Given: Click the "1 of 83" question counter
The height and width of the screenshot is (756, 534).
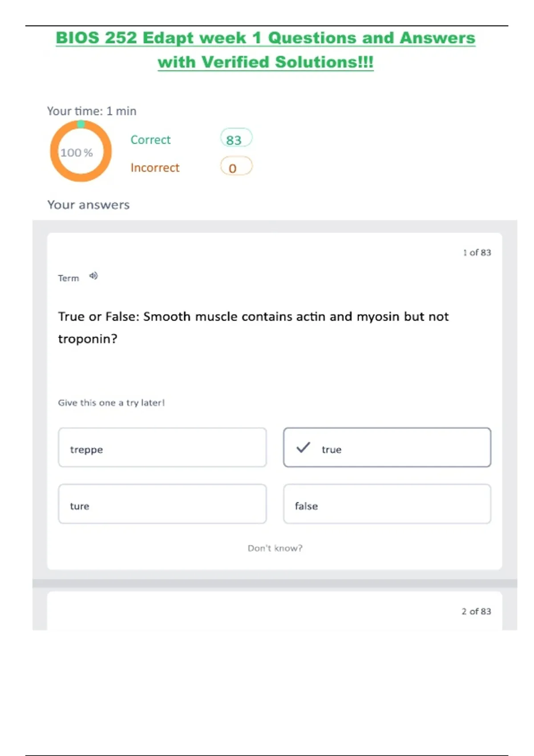Looking at the screenshot, I should click(x=477, y=253).
